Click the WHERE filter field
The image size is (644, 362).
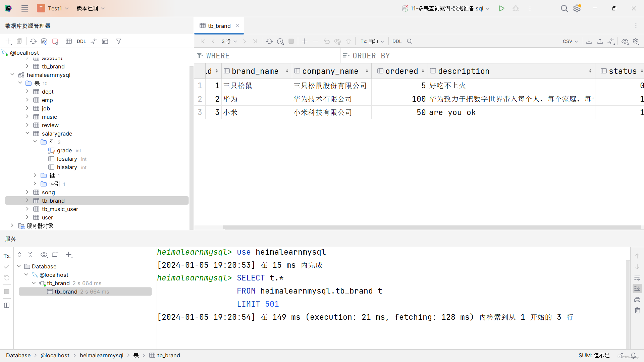coord(267,56)
